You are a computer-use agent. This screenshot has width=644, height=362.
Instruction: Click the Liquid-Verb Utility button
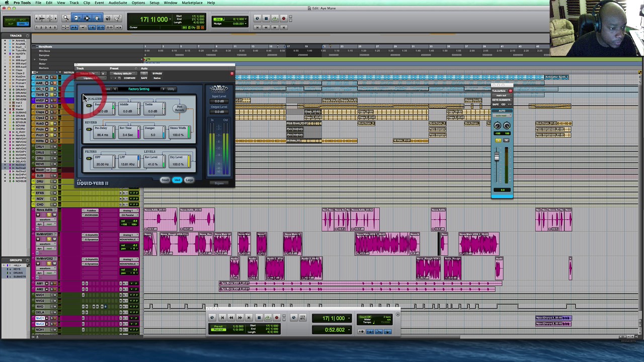pyautogui.click(x=171, y=89)
